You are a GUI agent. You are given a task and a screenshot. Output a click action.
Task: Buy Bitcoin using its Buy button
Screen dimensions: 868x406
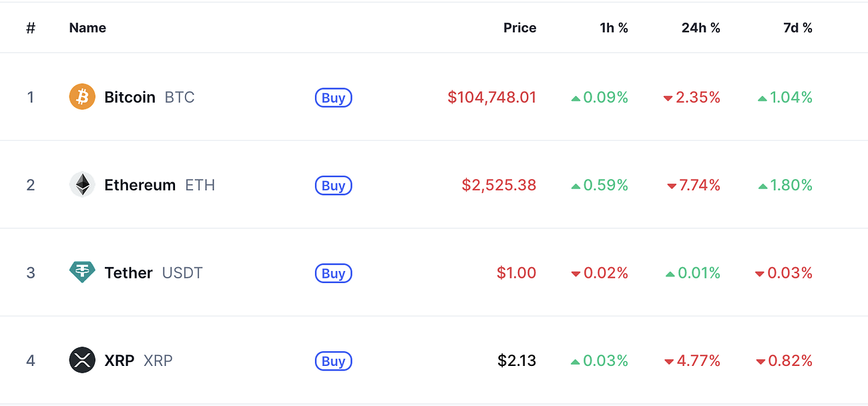[x=333, y=97]
